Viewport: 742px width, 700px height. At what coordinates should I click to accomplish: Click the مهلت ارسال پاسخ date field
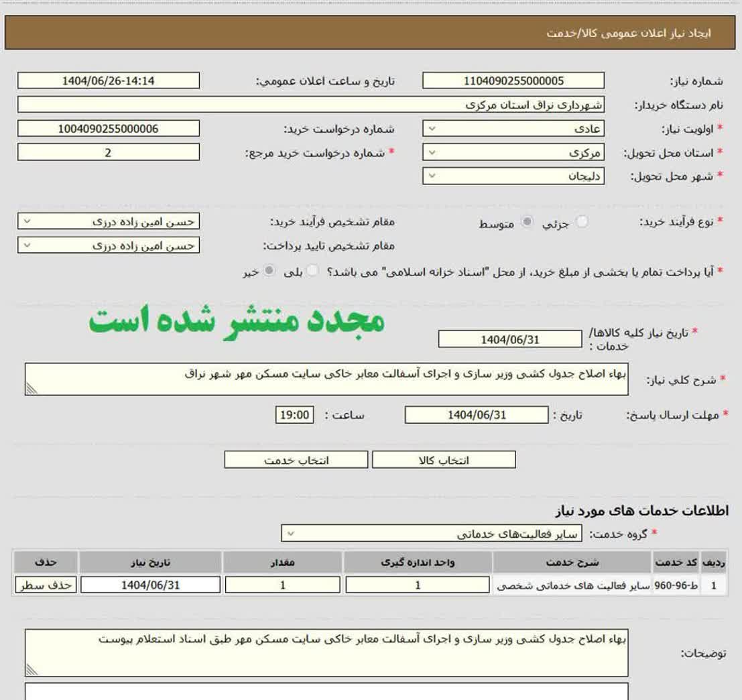pyautogui.click(x=476, y=415)
